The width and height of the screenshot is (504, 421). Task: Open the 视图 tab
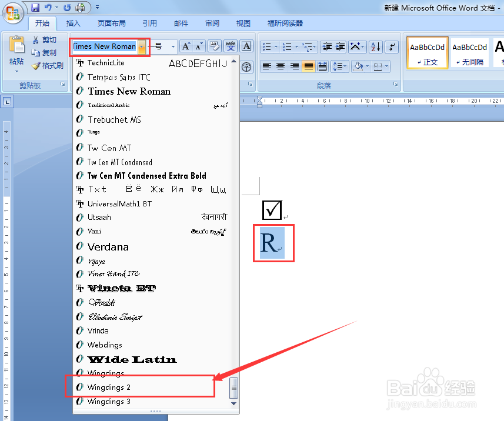243,23
